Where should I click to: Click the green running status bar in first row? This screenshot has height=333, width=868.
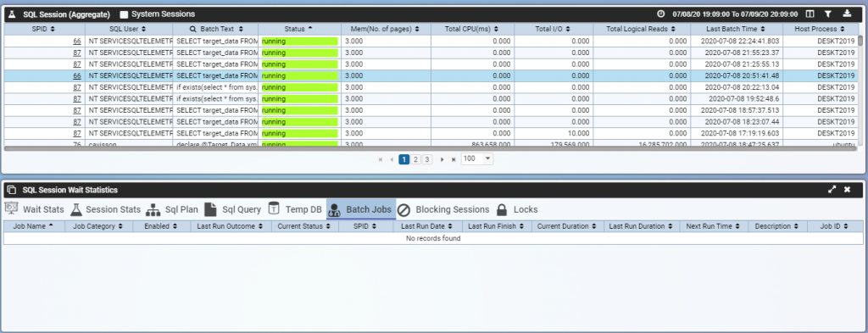[x=299, y=41]
